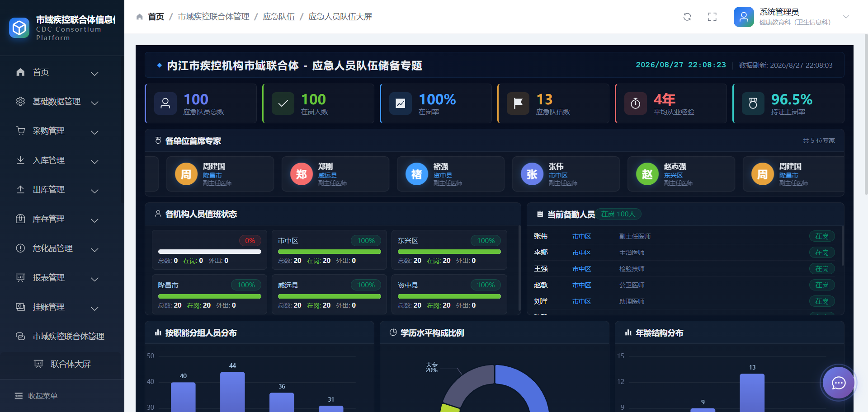Open 联合体大屏 submenu item
The image size is (868, 412).
click(62, 364)
